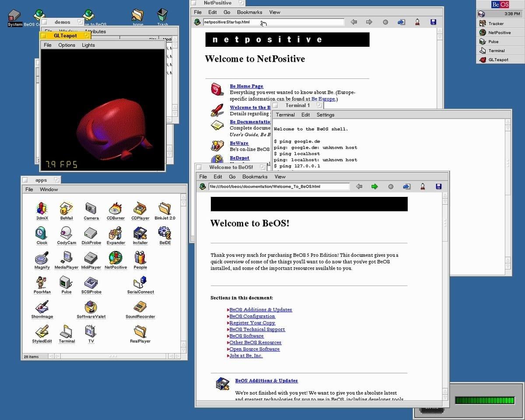Open the Trash icon on the desktop
This screenshot has width=525, height=420.
coord(162,15)
